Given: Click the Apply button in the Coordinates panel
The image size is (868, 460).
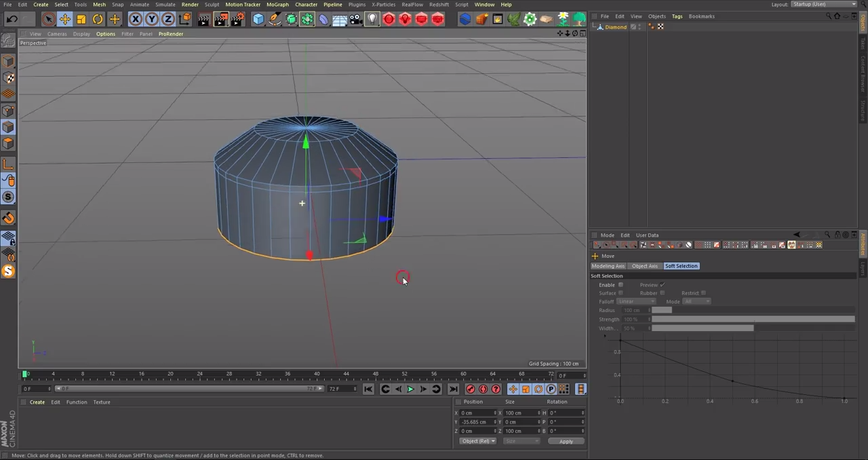Looking at the screenshot, I should pyautogui.click(x=566, y=441).
